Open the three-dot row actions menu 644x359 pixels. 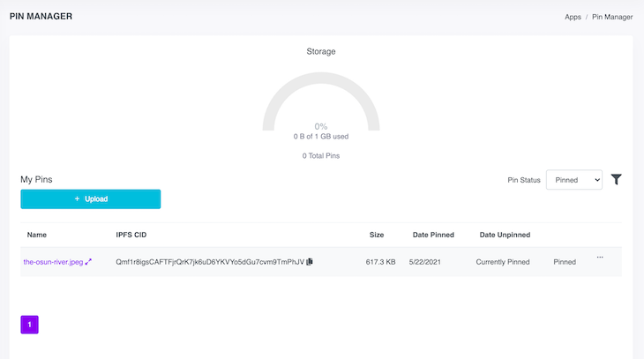pyautogui.click(x=600, y=258)
